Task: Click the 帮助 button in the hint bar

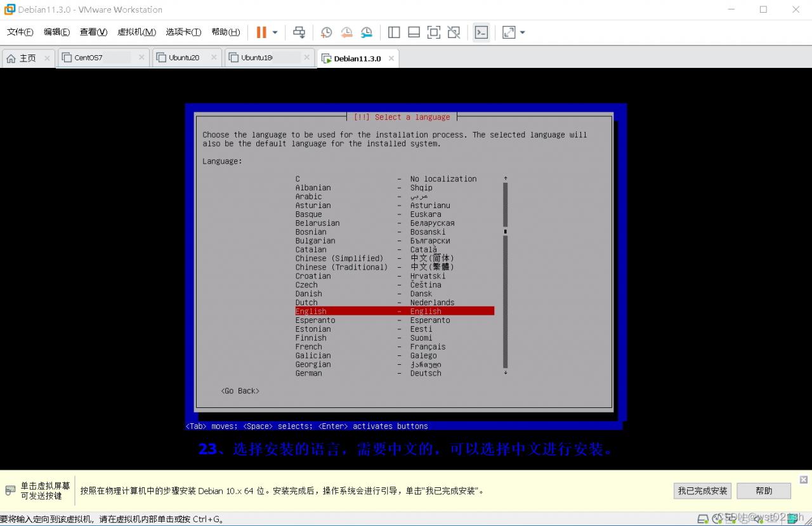Action: click(764, 490)
